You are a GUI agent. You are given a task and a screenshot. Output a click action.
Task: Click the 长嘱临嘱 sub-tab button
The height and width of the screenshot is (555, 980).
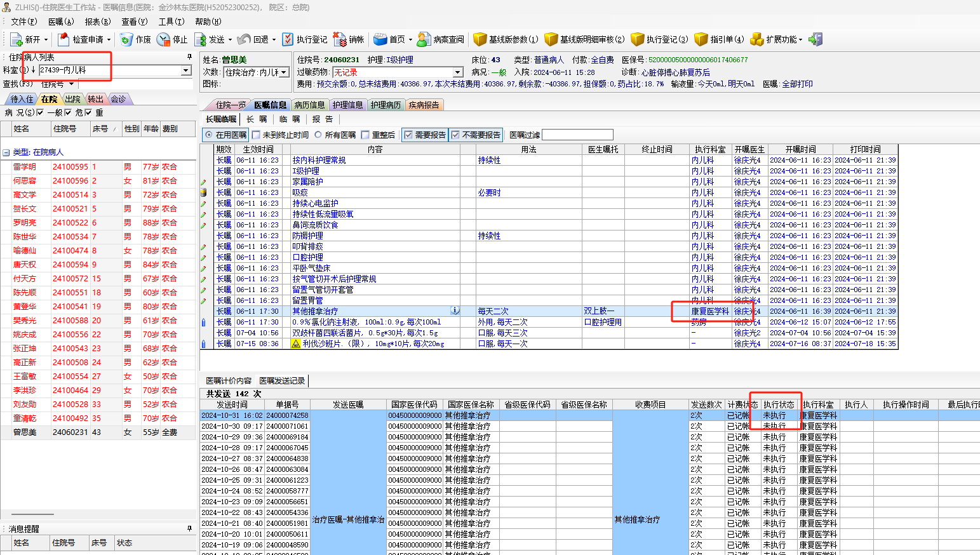pyautogui.click(x=221, y=119)
